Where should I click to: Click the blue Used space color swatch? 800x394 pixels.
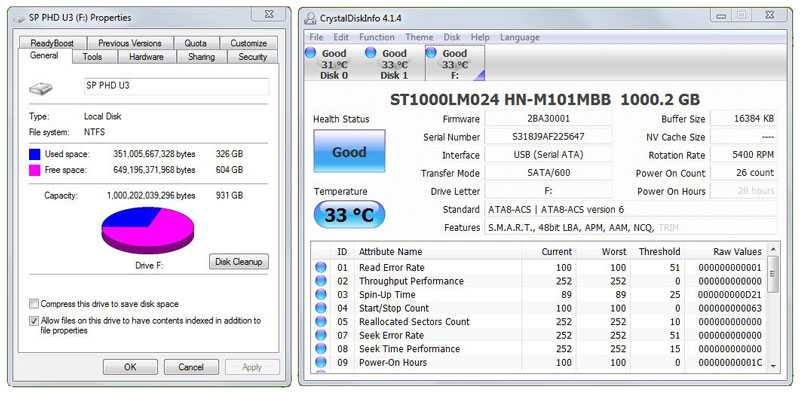[35, 154]
